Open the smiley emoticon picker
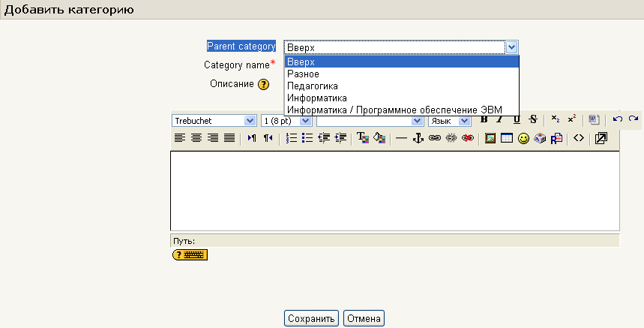644x328 pixels. click(x=523, y=138)
